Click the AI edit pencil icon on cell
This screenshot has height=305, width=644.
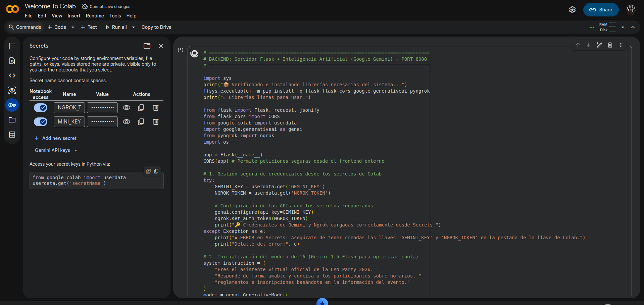click(x=599, y=45)
